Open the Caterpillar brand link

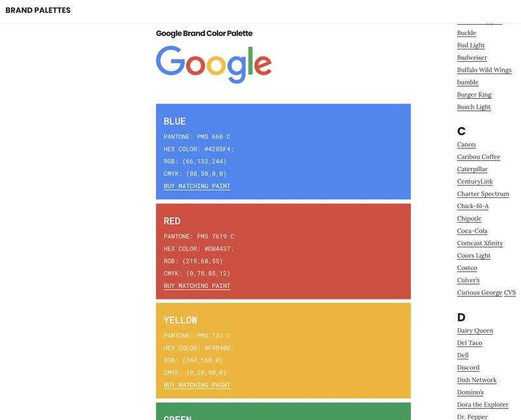[472, 169]
